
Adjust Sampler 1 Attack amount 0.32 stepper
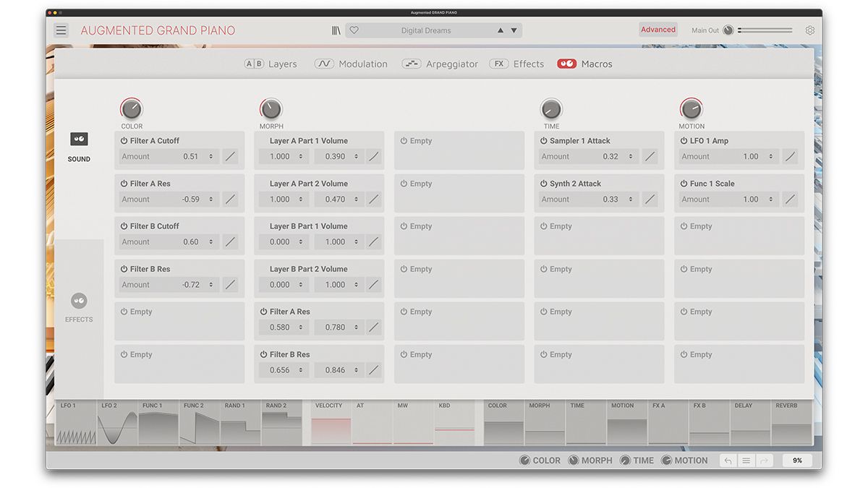[x=631, y=156]
